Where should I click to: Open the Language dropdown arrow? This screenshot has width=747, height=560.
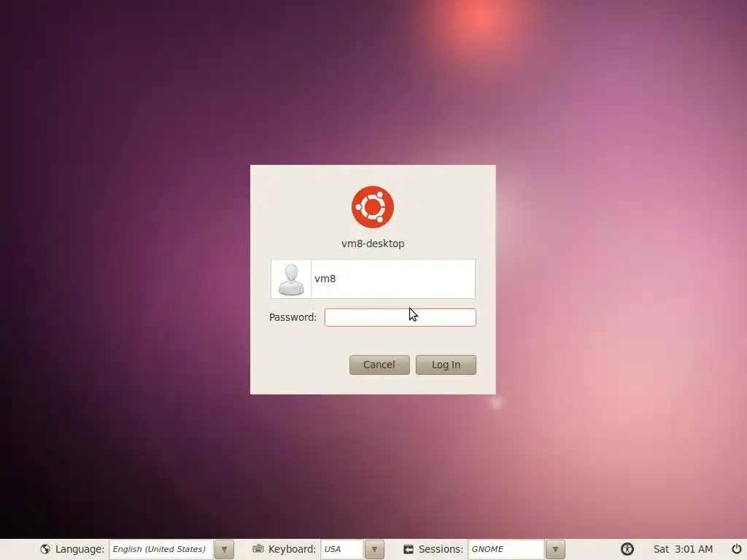(224, 549)
